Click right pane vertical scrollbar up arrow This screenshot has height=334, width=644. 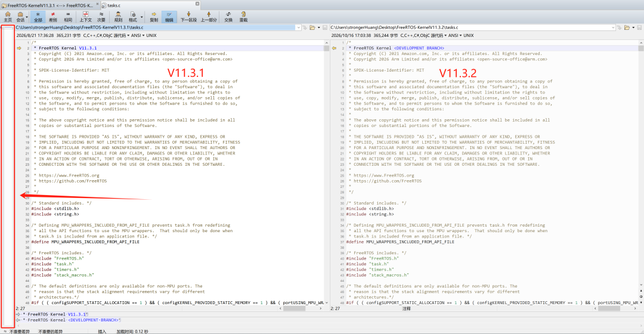(x=640, y=43)
